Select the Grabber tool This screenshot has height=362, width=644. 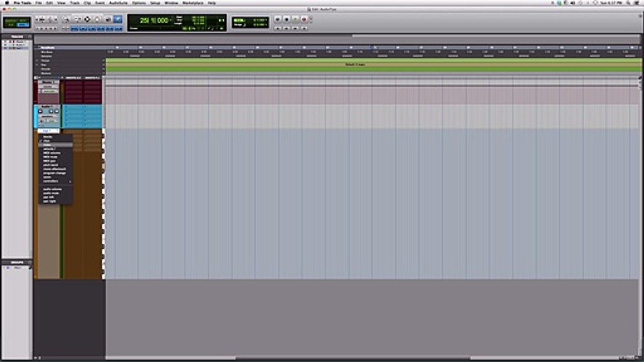(x=97, y=19)
